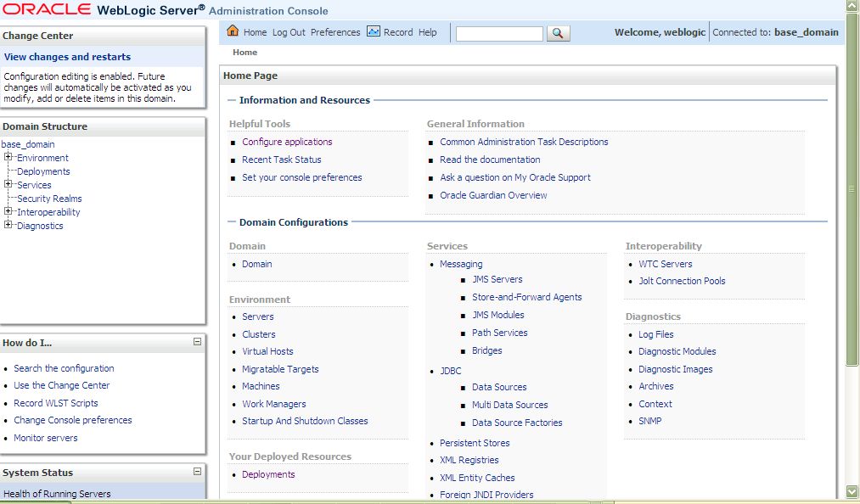Click Read the documentation link
The image size is (860, 504).
[x=491, y=160]
